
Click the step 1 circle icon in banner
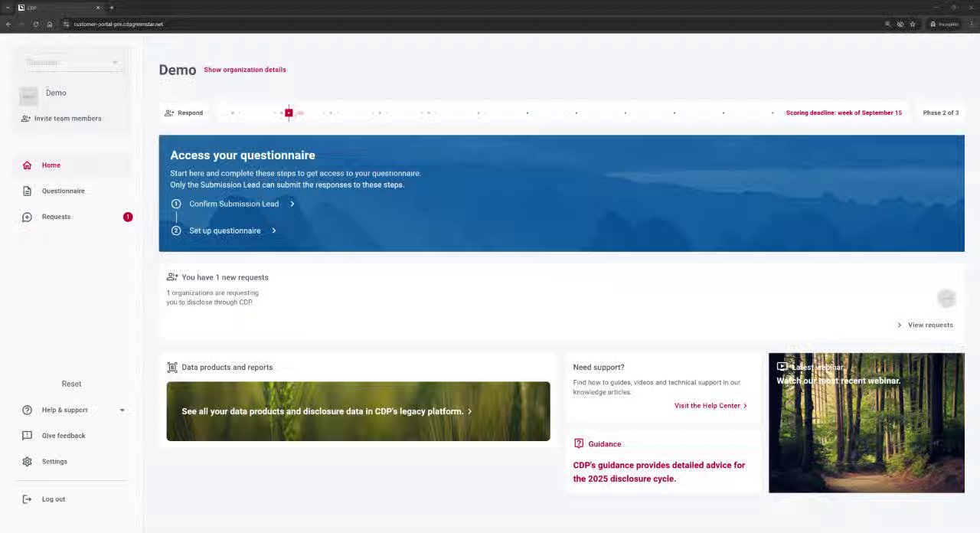pos(176,204)
